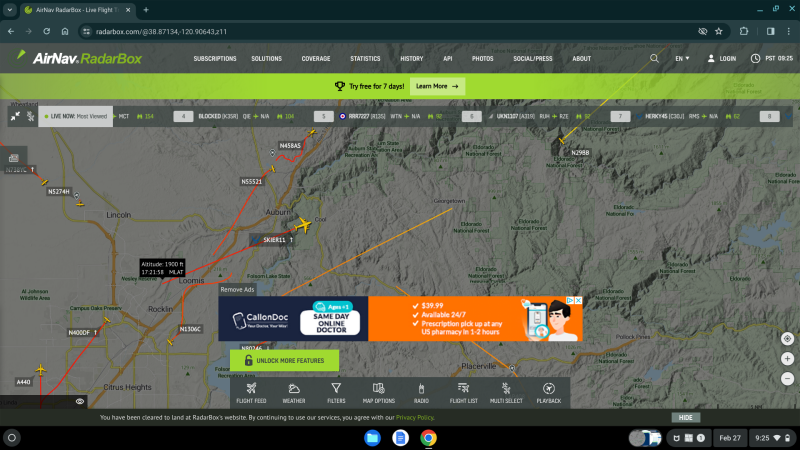Reload the page
The width and height of the screenshot is (800, 450).
[46, 32]
